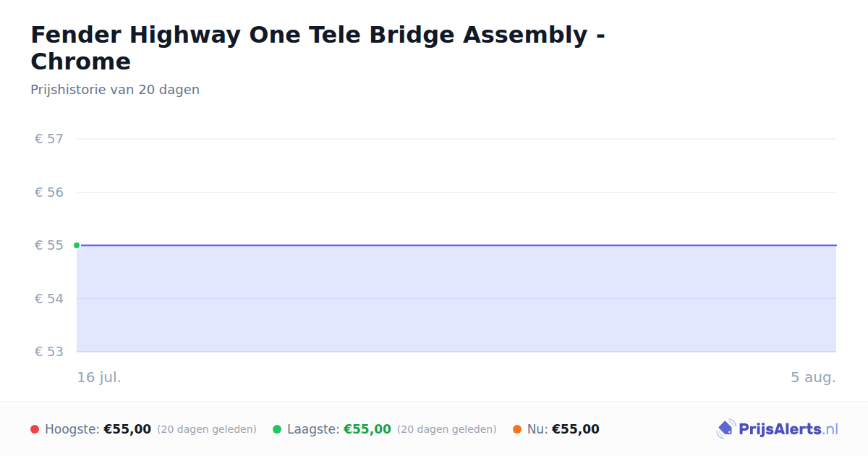Click the orange Nu indicator dot

517,429
